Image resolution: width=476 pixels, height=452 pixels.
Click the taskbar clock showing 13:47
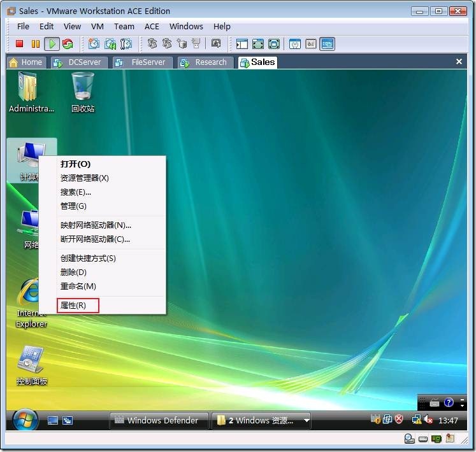point(448,420)
